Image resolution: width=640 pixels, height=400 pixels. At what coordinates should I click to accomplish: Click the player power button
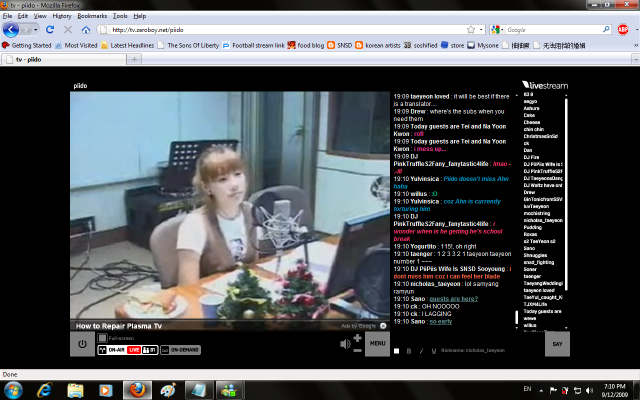click(82, 344)
